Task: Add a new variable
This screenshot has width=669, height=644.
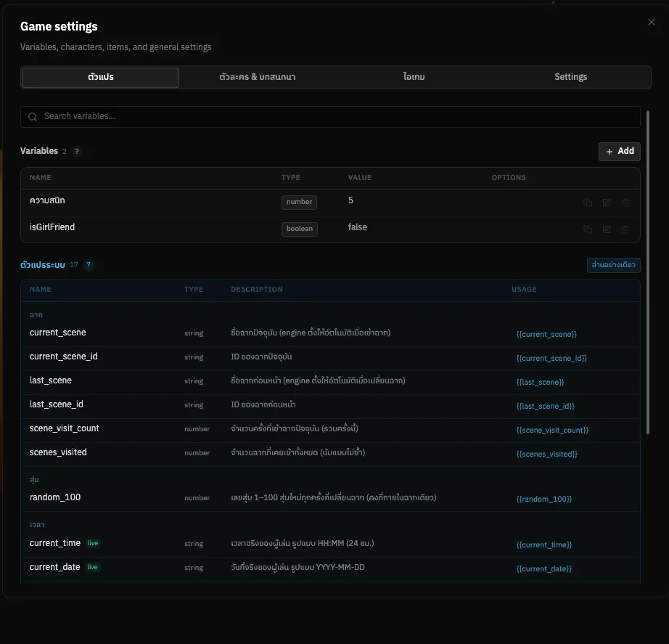Action: point(619,151)
